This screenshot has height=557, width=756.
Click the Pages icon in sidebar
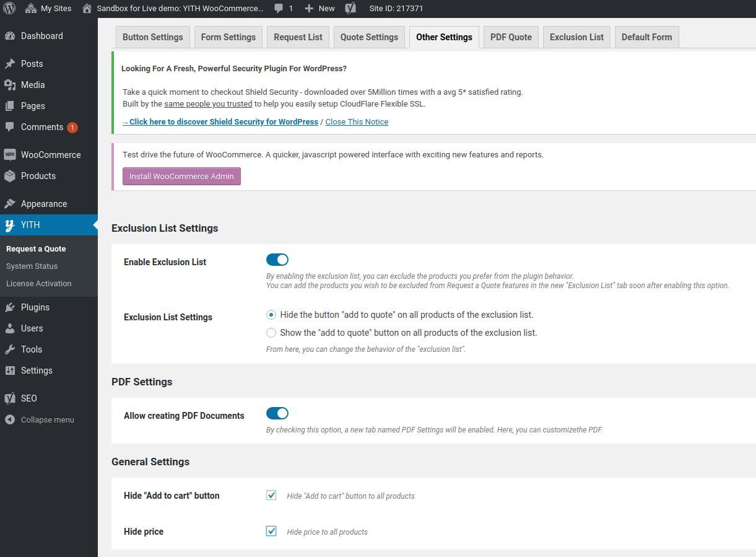point(10,106)
